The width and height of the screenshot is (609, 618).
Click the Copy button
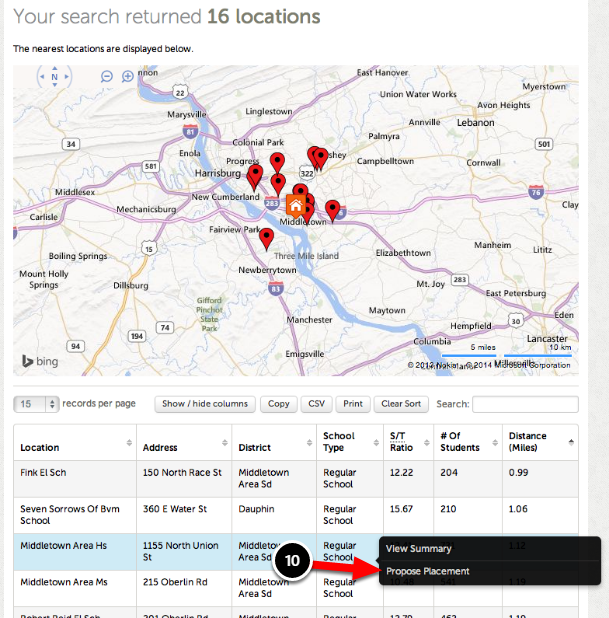coord(279,404)
